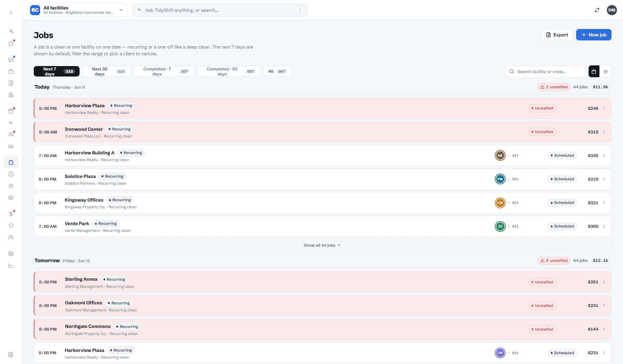Image resolution: width=623 pixels, height=364 pixels.
Task: Open the activity pulse icon in sidebar
Action: (11, 123)
